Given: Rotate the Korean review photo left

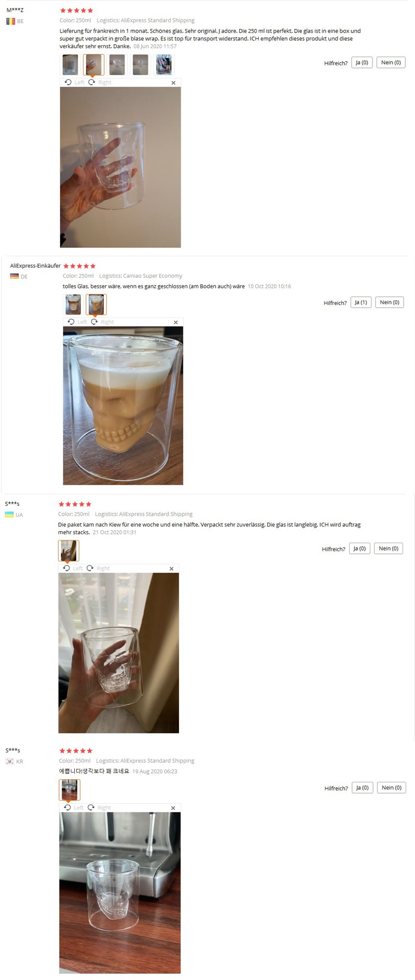Looking at the screenshot, I should [74, 808].
